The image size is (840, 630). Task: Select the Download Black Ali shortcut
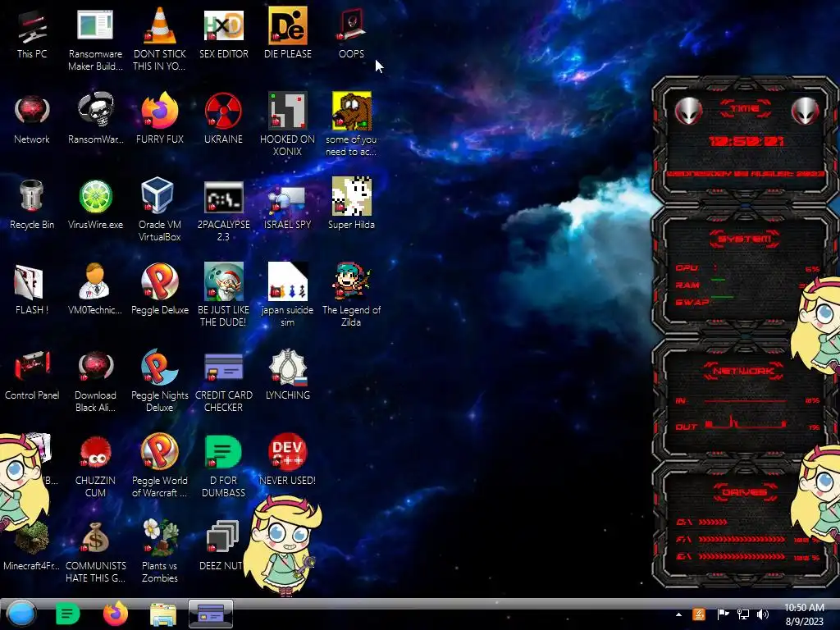(95, 366)
